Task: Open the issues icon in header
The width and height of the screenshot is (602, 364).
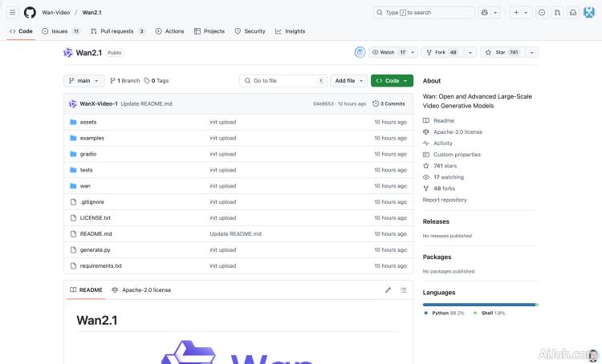Action: click(542, 13)
